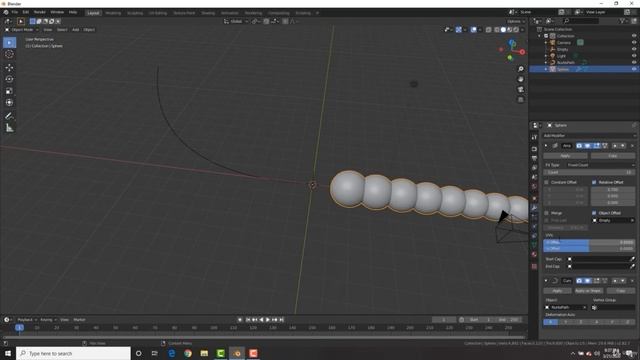Click the viewport zoom magnifier icon

520,69
